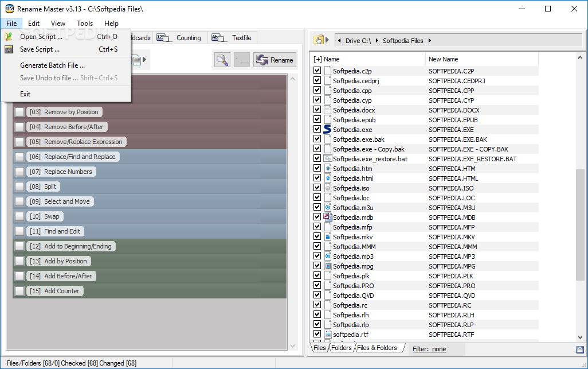Image resolution: width=588 pixels, height=369 pixels.
Task: Expand the arrow between Drive C:\ and Softpedia Files
Action: (x=377, y=41)
